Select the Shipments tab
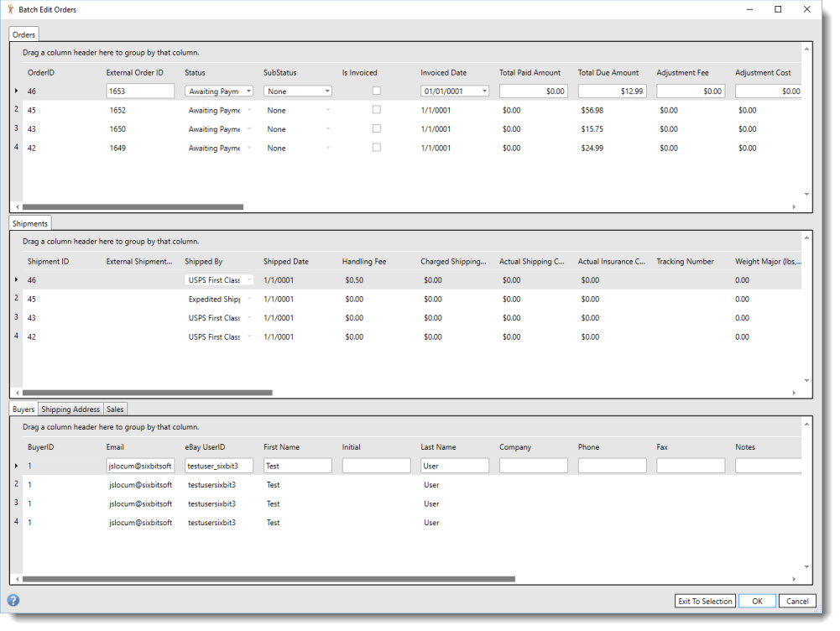This screenshot has height=631, width=840. pyautogui.click(x=29, y=223)
